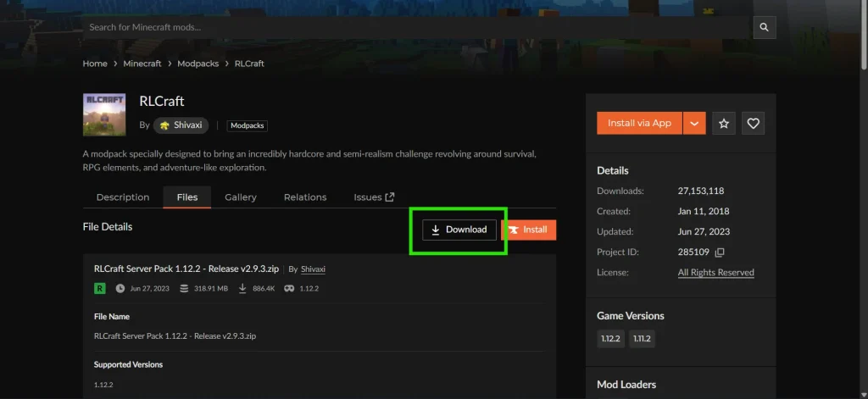The height and width of the screenshot is (399, 868).
Task: Click the green R release badge
Action: point(100,288)
